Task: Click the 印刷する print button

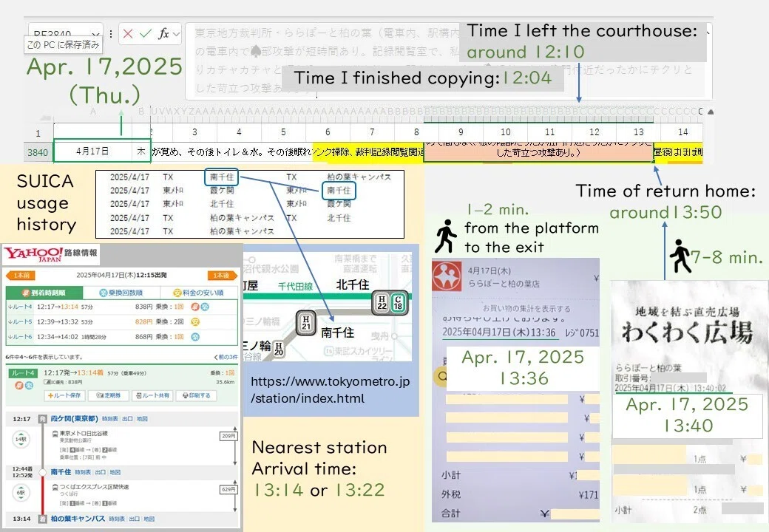Action: (x=196, y=395)
